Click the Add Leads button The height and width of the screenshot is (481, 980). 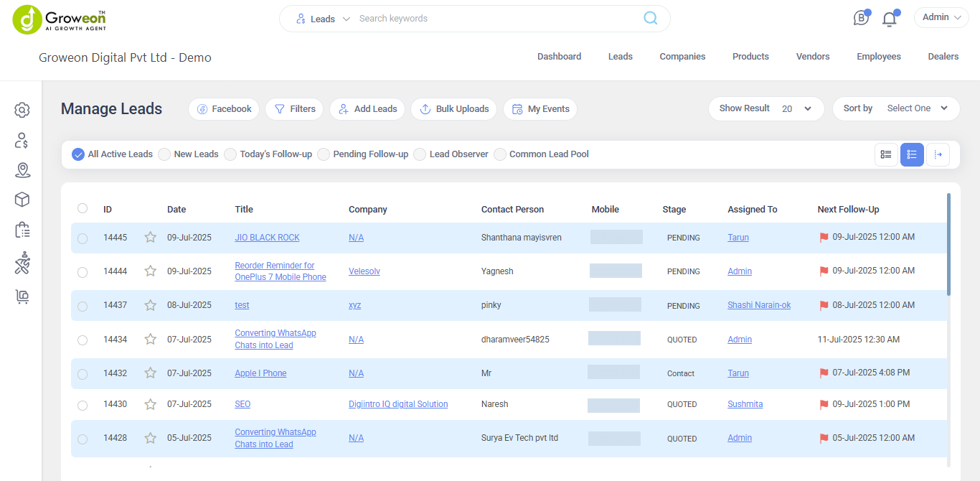tap(367, 108)
